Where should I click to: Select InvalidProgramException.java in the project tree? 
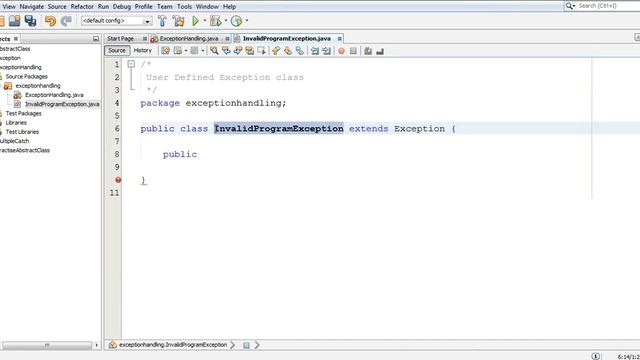tap(62, 104)
